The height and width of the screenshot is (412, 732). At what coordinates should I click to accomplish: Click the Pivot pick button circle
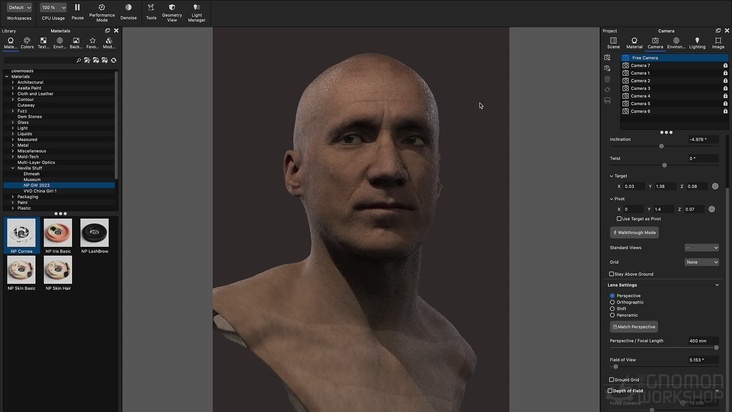pyautogui.click(x=711, y=209)
